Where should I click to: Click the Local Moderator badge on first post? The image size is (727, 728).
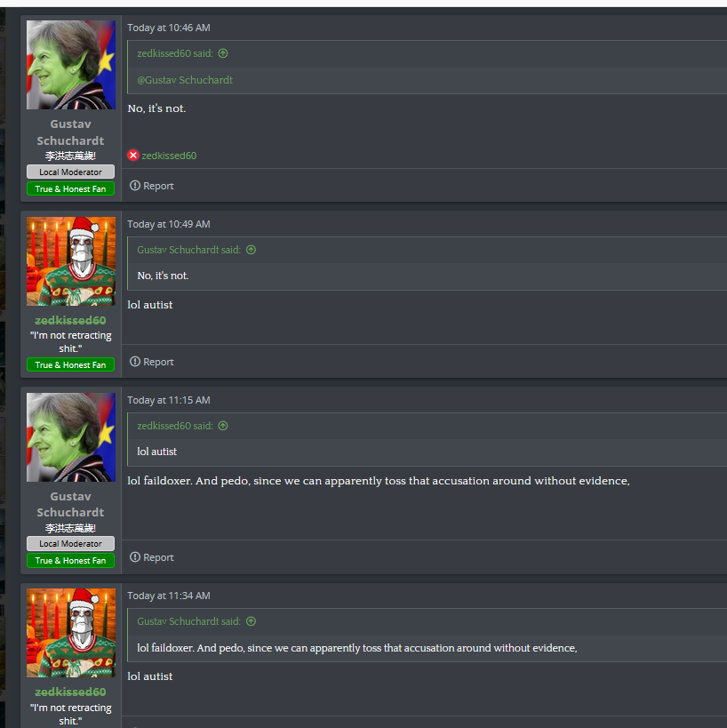(70, 172)
